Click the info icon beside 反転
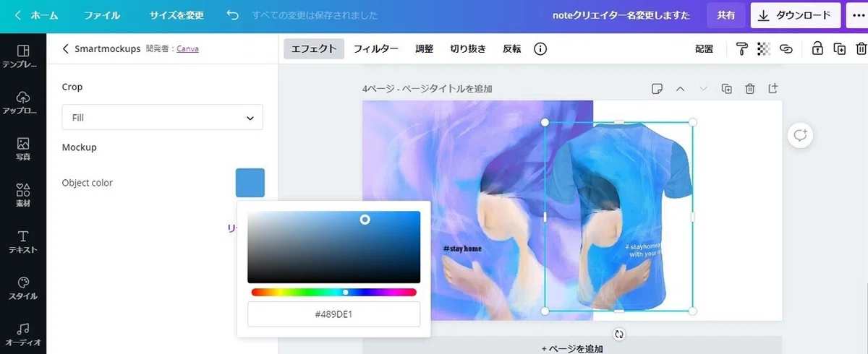Screen dimensions: 868x354 [x=540, y=49]
